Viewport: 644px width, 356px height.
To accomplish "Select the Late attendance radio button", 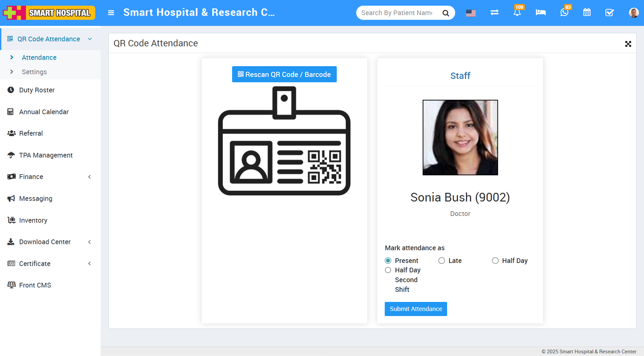I will tap(442, 261).
